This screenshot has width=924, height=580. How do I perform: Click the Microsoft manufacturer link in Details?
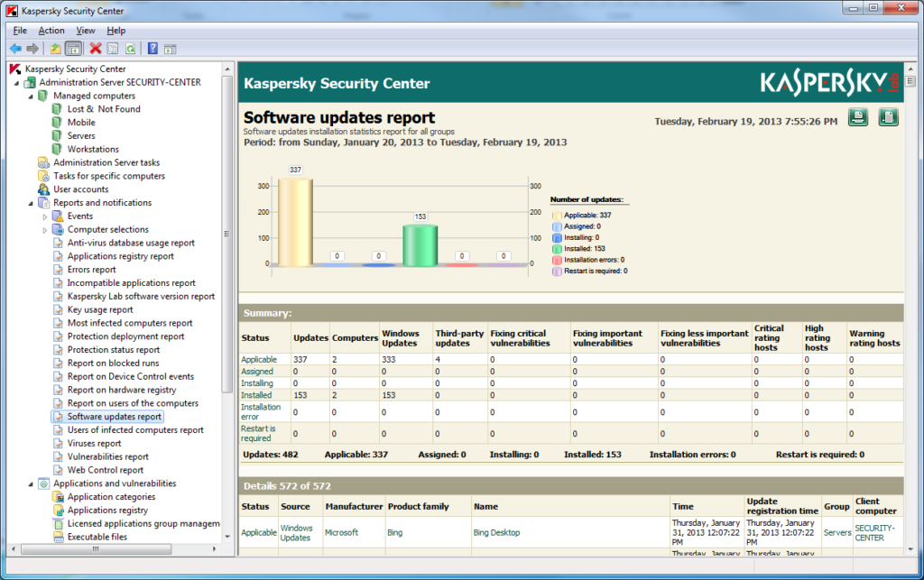pos(342,532)
